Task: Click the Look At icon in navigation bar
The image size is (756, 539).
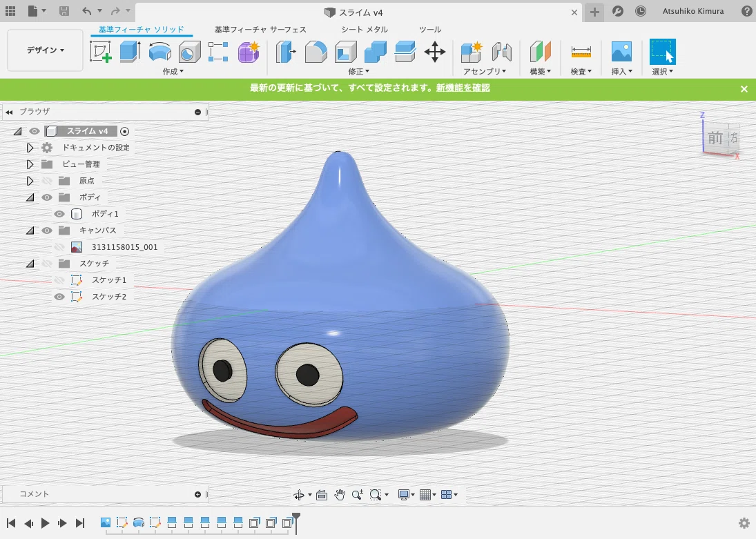Action: coord(322,495)
